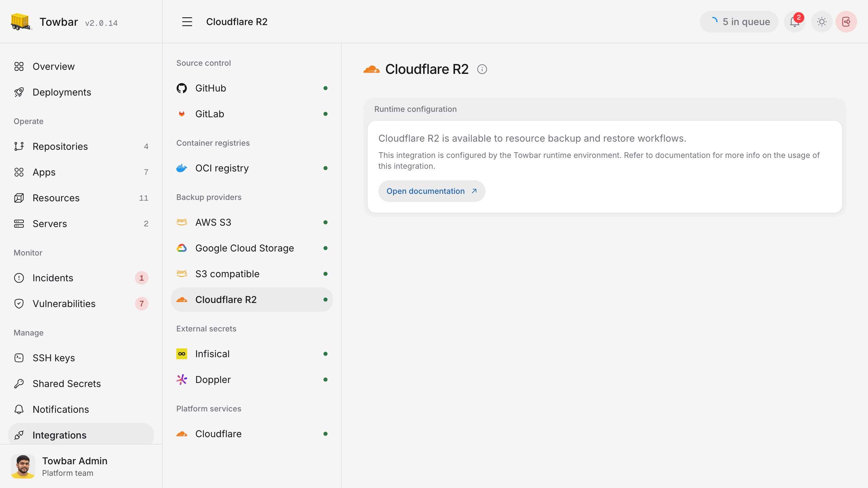The height and width of the screenshot is (488, 868).
Task: Select Infisical secrets integration
Action: click(252, 354)
